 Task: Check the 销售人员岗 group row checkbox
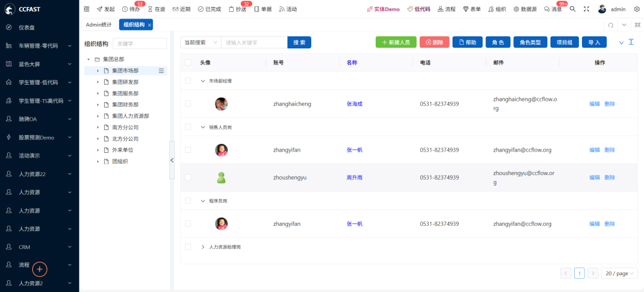188,127
